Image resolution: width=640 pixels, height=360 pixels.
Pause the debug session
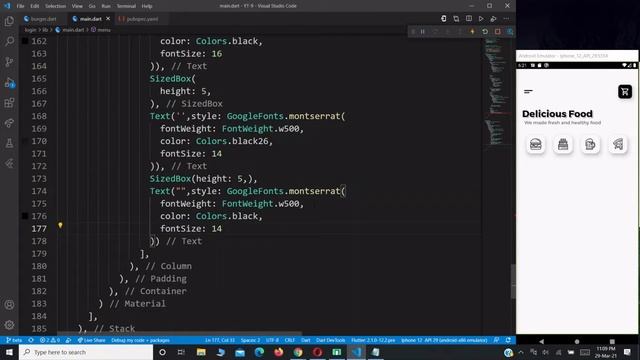(423, 31)
